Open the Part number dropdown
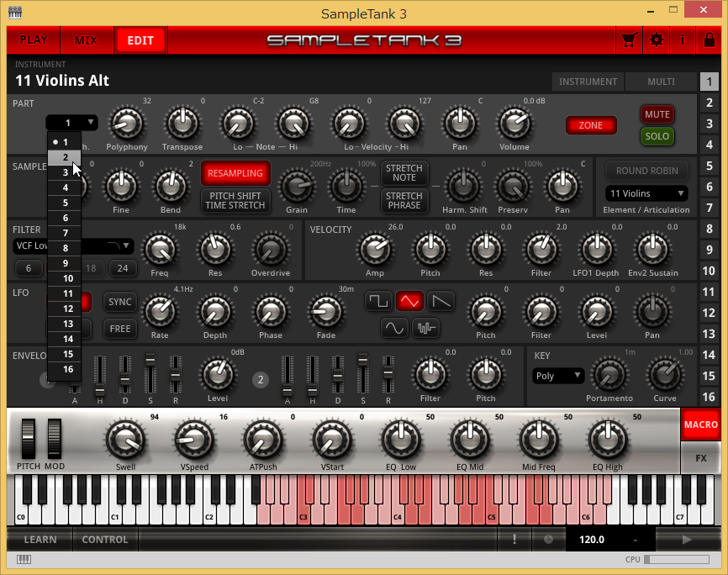Image resolution: width=728 pixels, height=575 pixels. 72,123
